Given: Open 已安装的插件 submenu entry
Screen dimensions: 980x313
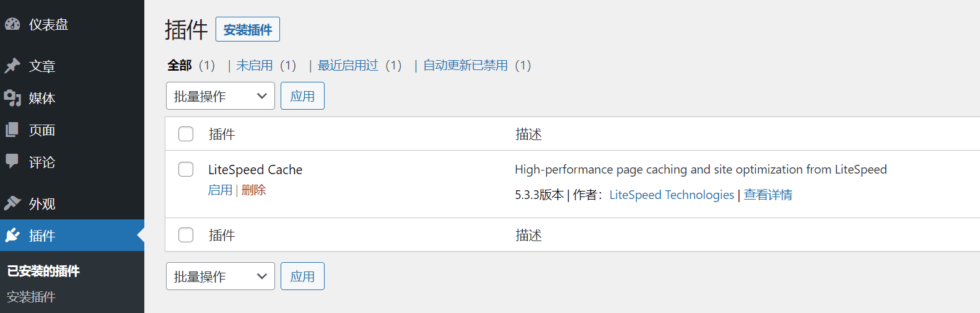Looking at the screenshot, I should pos(43,271).
